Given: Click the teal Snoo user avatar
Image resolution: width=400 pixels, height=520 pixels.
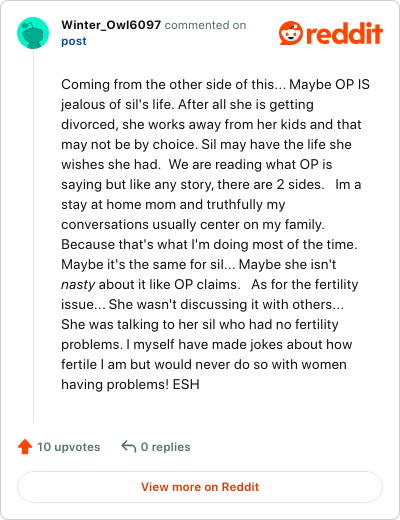Looking at the screenshot, I should click(33, 33).
